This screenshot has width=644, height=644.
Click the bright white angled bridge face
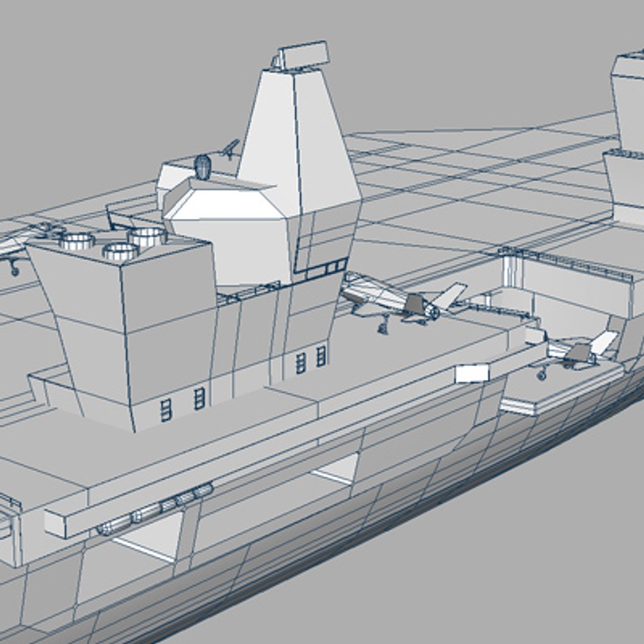[224, 204]
